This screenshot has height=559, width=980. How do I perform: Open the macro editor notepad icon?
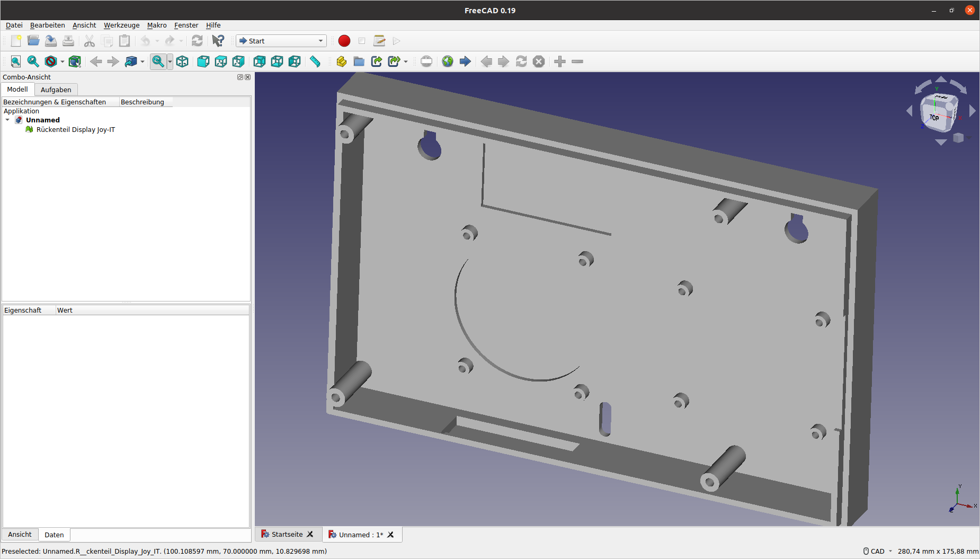tap(379, 41)
